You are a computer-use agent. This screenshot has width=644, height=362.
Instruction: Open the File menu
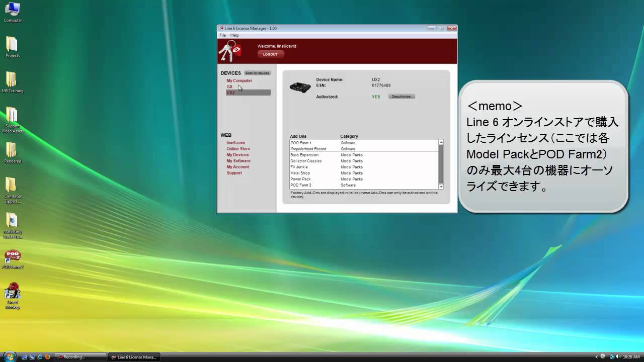point(222,35)
